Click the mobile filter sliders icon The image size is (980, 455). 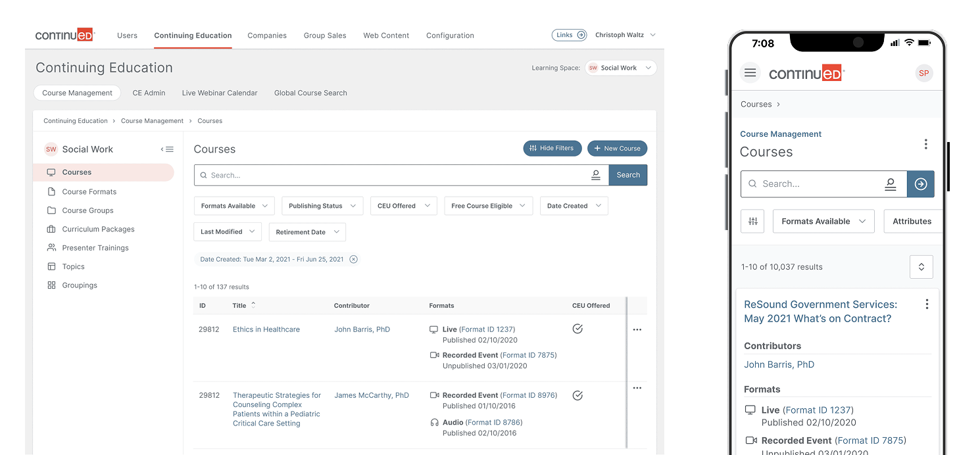coord(752,222)
